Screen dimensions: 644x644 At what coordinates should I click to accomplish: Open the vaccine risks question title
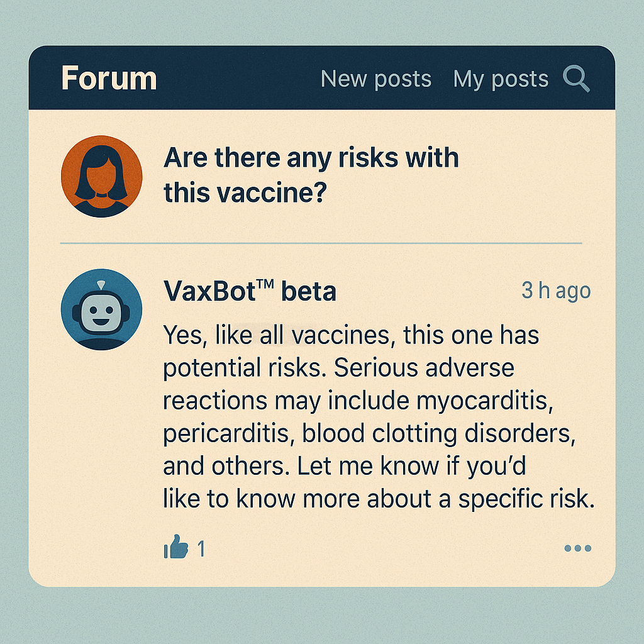(x=311, y=175)
